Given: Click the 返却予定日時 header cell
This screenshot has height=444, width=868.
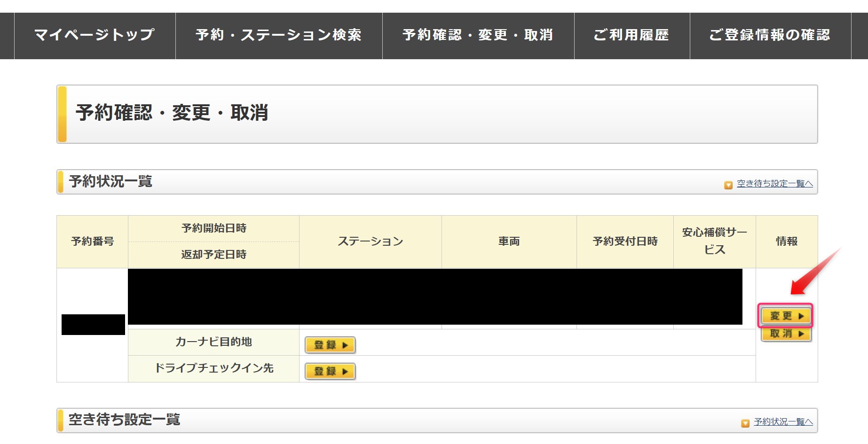Looking at the screenshot, I should (x=214, y=255).
